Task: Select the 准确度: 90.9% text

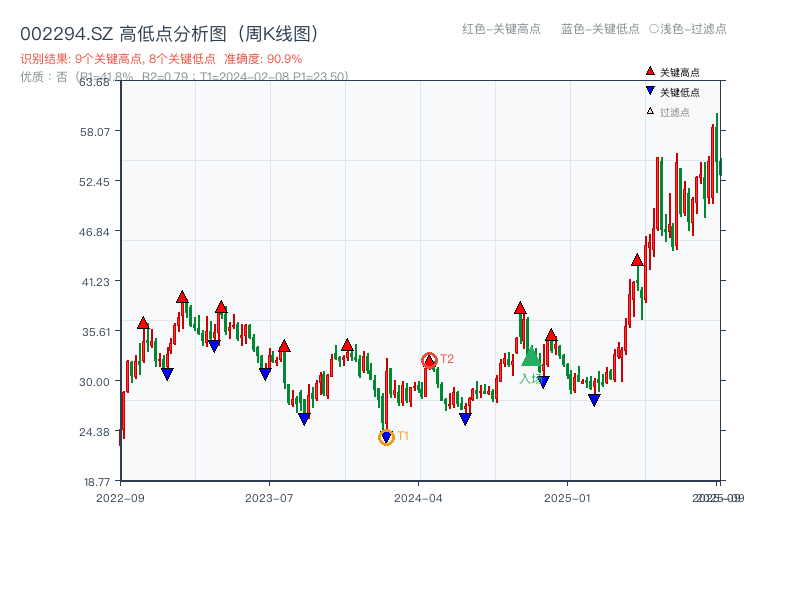Action: (x=263, y=59)
